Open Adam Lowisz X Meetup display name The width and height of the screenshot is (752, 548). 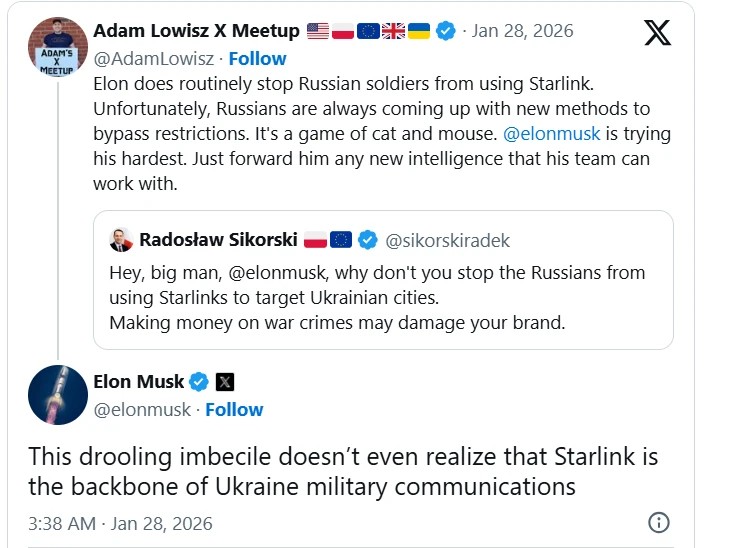196,31
